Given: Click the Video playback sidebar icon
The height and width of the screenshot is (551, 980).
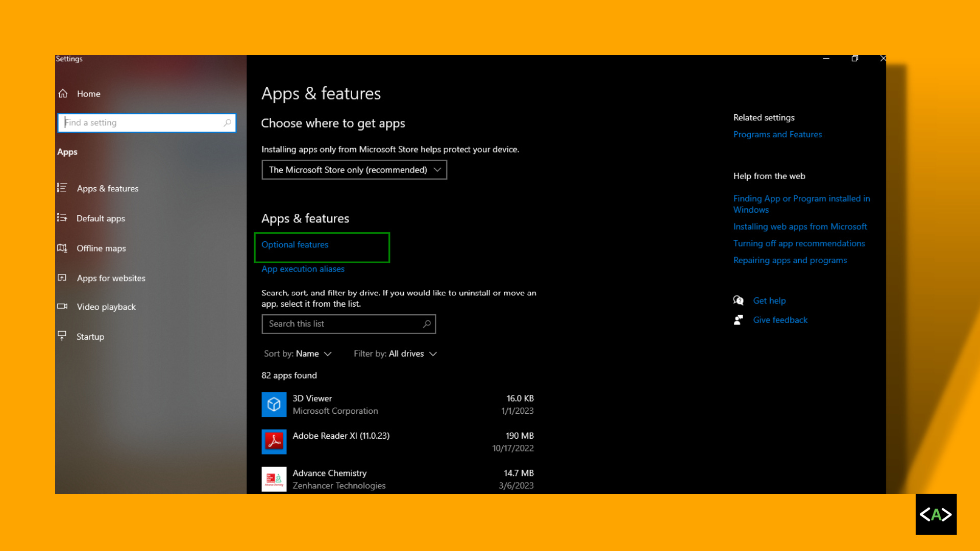Looking at the screenshot, I should coord(62,307).
